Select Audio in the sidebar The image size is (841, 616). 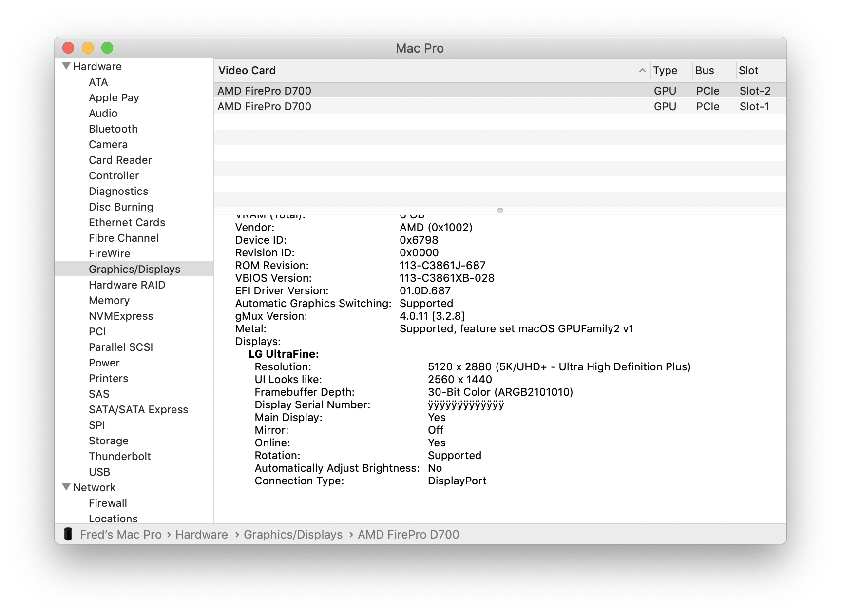point(103,113)
